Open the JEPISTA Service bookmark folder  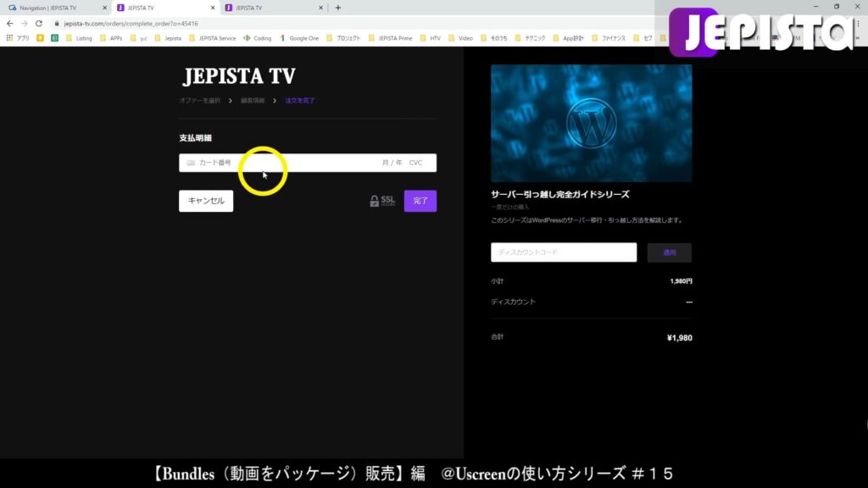click(x=213, y=38)
